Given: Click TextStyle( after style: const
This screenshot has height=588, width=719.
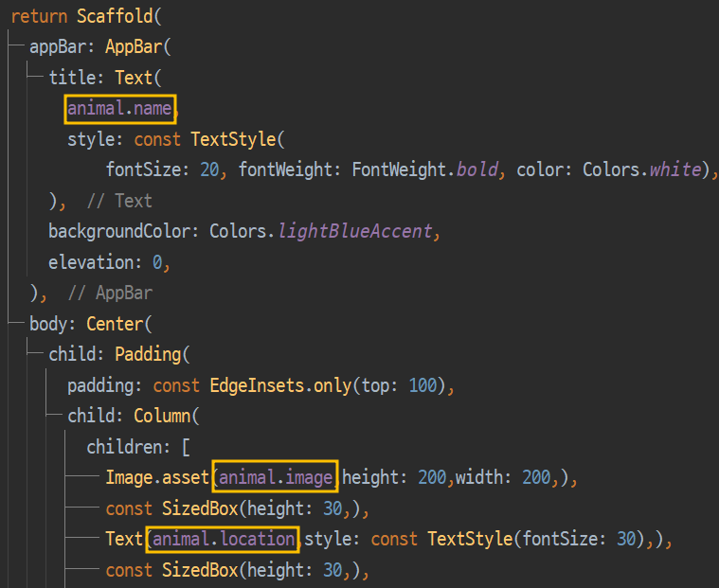Looking at the screenshot, I should click(238, 139).
